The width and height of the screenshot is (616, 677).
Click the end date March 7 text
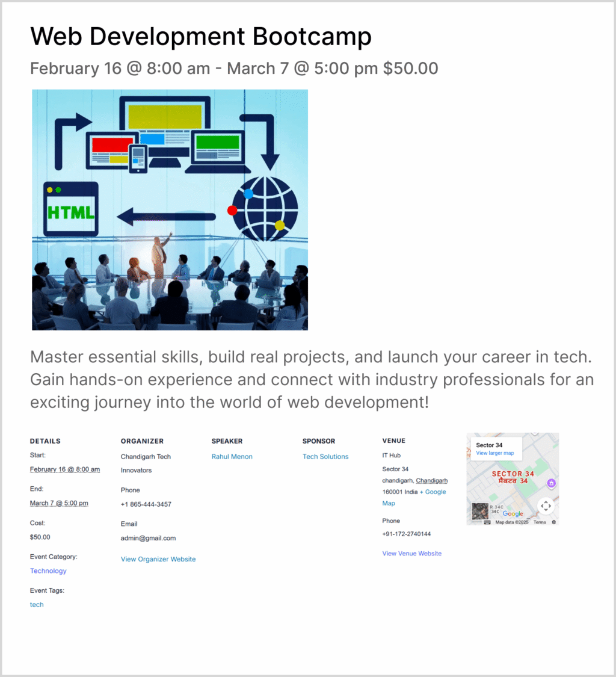pyautogui.click(x=59, y=503)
